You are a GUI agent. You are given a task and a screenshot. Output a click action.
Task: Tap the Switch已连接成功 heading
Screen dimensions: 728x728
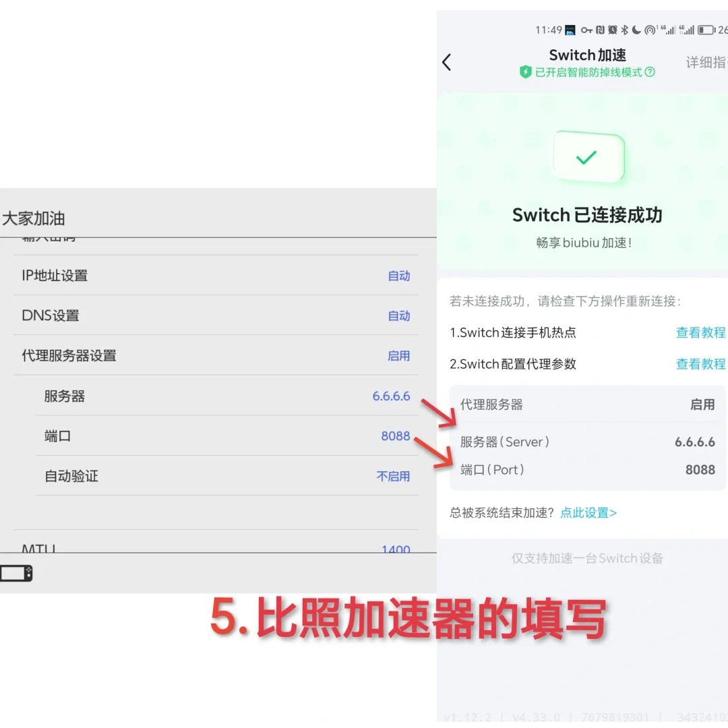point(587,215)
